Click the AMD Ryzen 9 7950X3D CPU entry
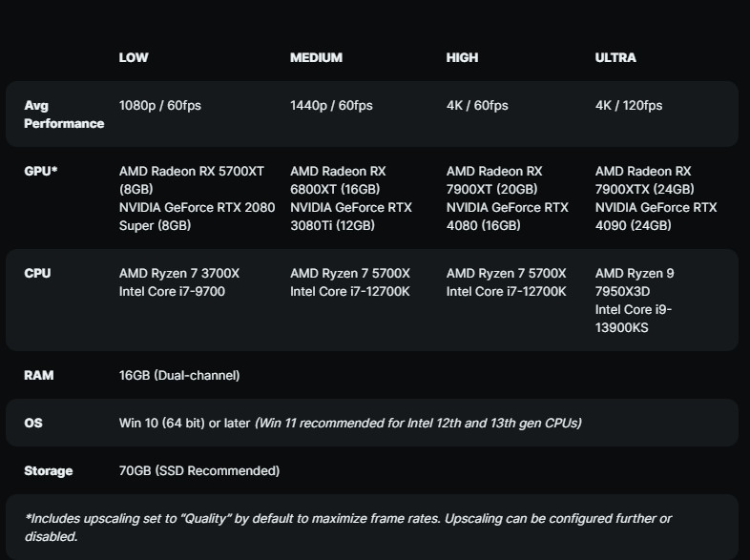750x560 pixels. tap(635, 282)
